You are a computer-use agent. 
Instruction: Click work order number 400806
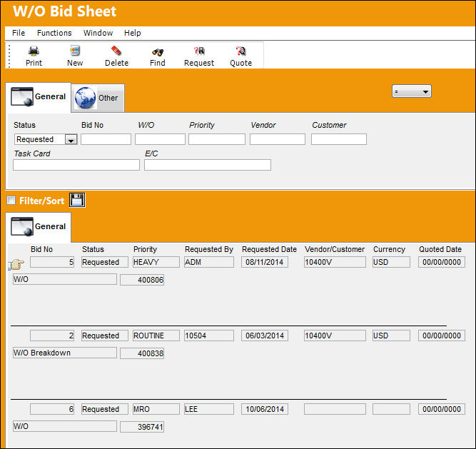point(142,280)
